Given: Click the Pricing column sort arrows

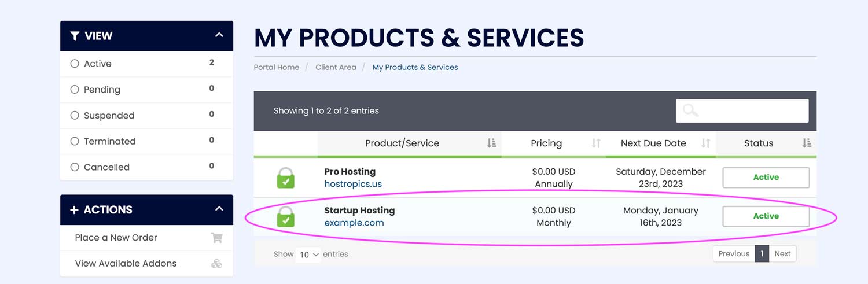Looking at the screenshot, I should point(596,143).
